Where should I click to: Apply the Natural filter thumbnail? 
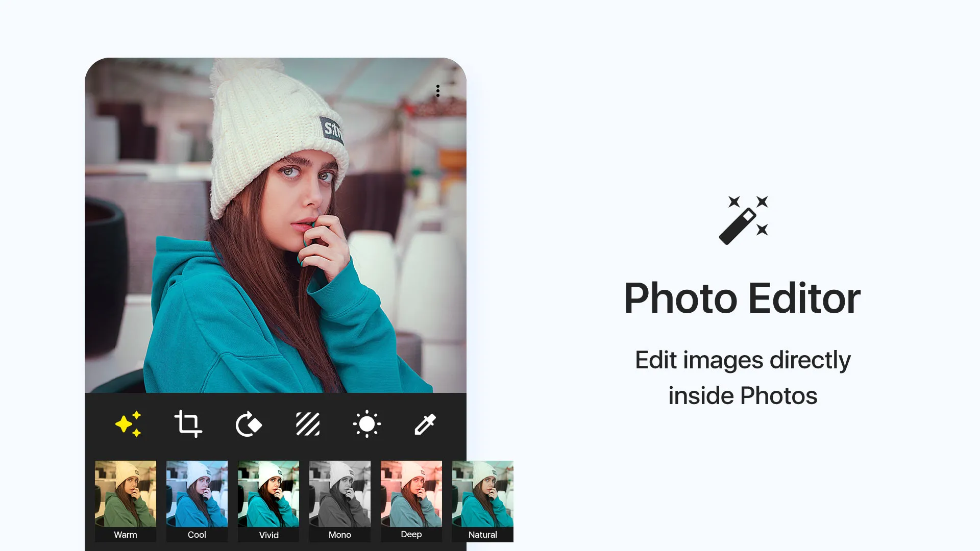pos(483,501)
